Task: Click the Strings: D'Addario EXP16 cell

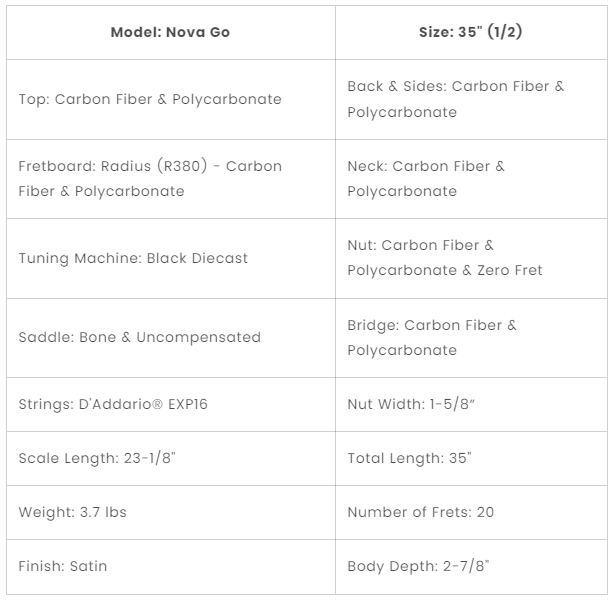Action: coord(171,404)
